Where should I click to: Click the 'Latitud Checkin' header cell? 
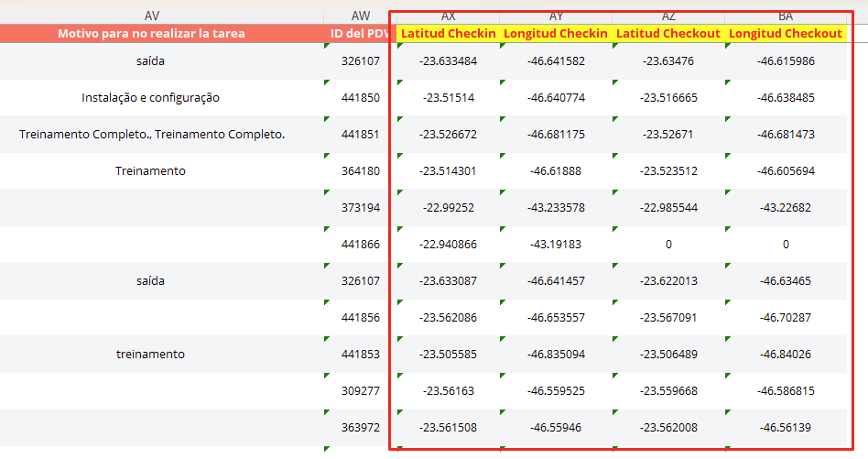[449, 34]
